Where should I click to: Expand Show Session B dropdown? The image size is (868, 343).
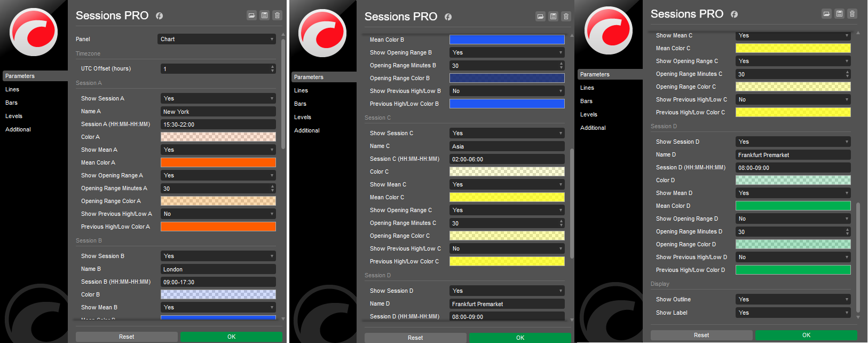218,256
